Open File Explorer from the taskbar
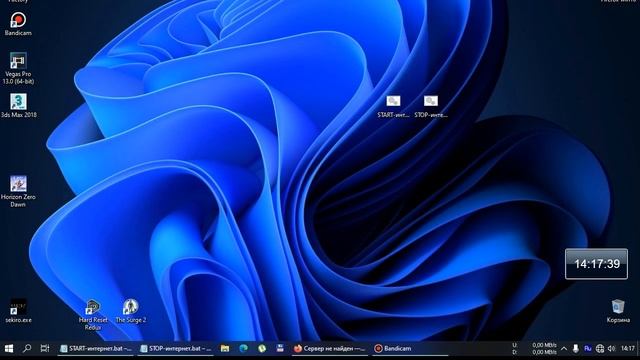The image size is (640, 360). [x=225, y=348]
